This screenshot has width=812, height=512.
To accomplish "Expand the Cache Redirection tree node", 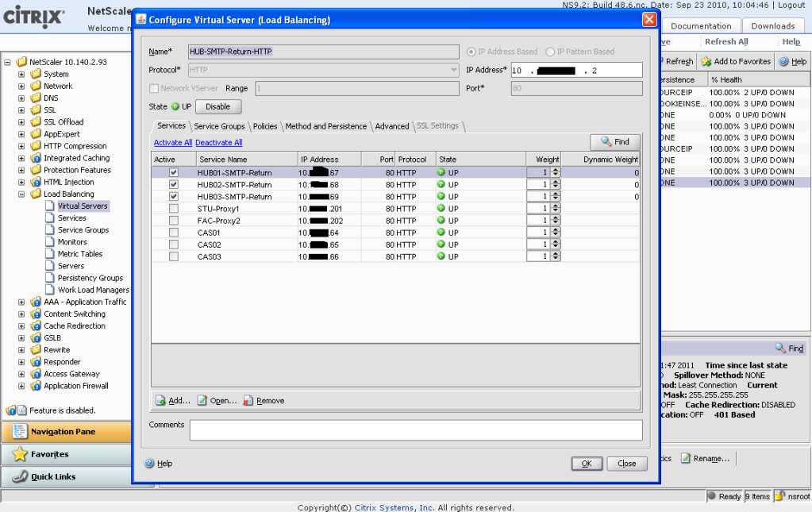I will coord(21,326).
